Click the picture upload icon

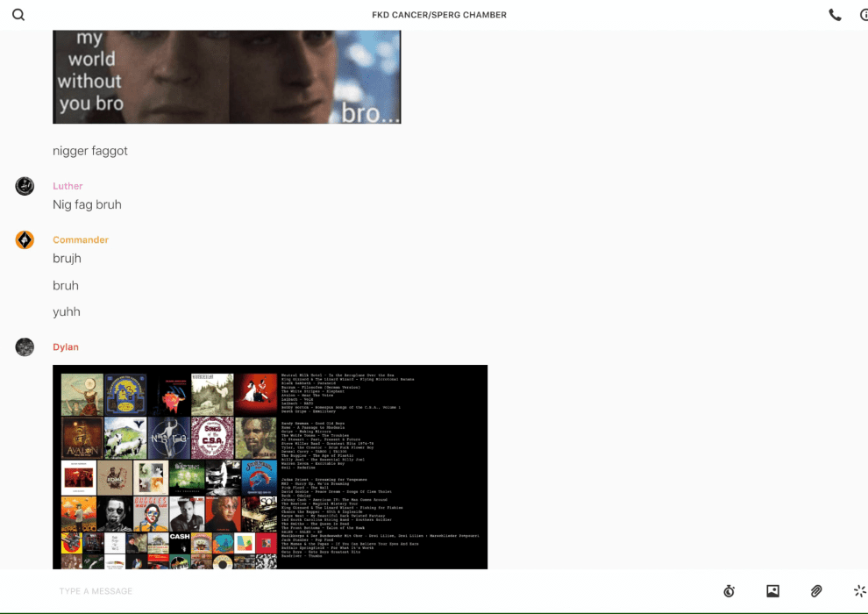[x=772, y=591]
